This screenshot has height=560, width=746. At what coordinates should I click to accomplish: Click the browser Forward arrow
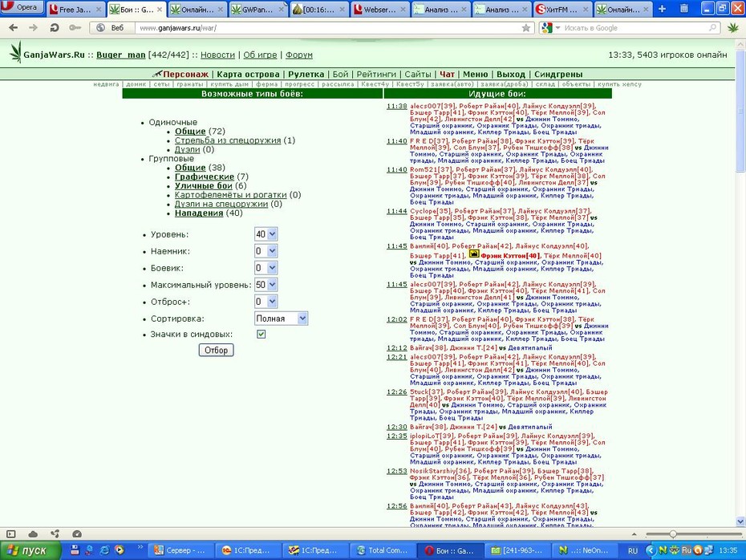[x=33, y=27]
